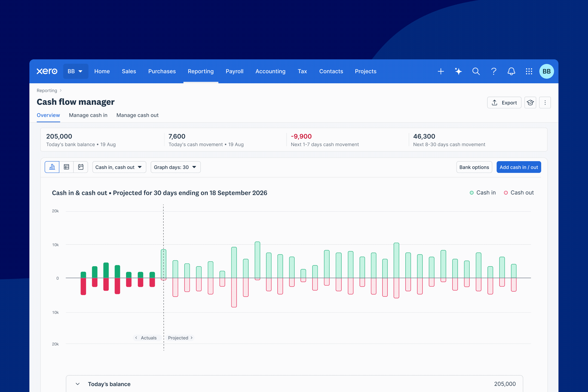Screen dimensions: 588x392
Task: Open the BB organisation dropdown
Action: [75, 71]
